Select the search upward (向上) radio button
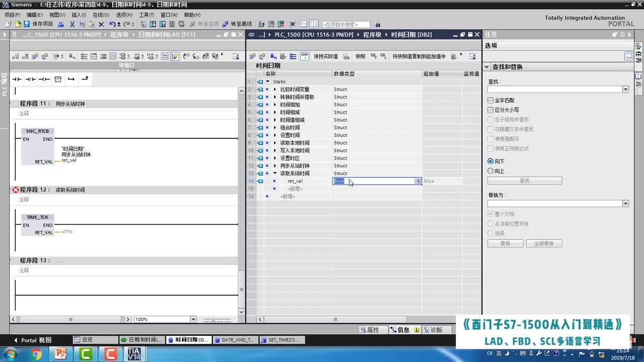 click(491, 171)
